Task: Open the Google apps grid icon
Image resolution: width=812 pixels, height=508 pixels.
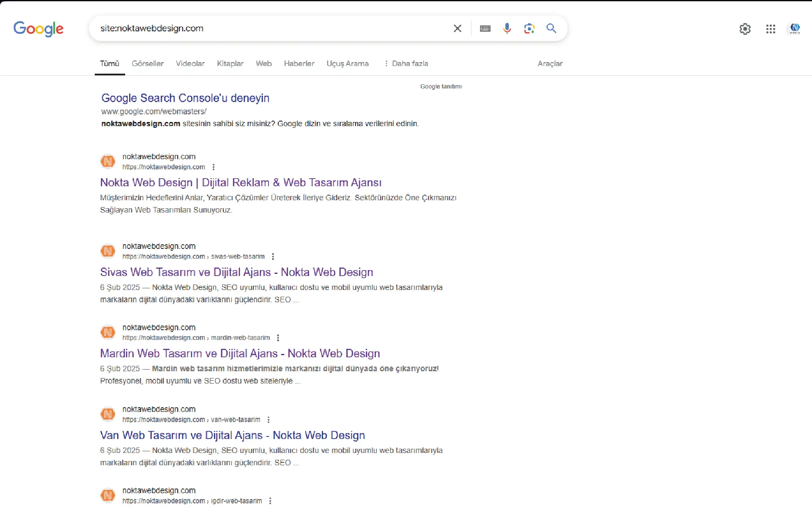Action: click(771, 29)
